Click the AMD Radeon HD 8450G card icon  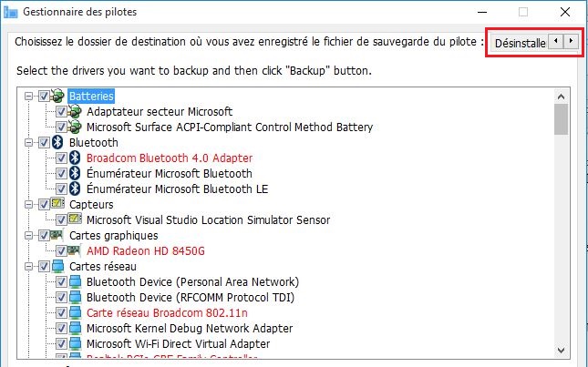74,250
